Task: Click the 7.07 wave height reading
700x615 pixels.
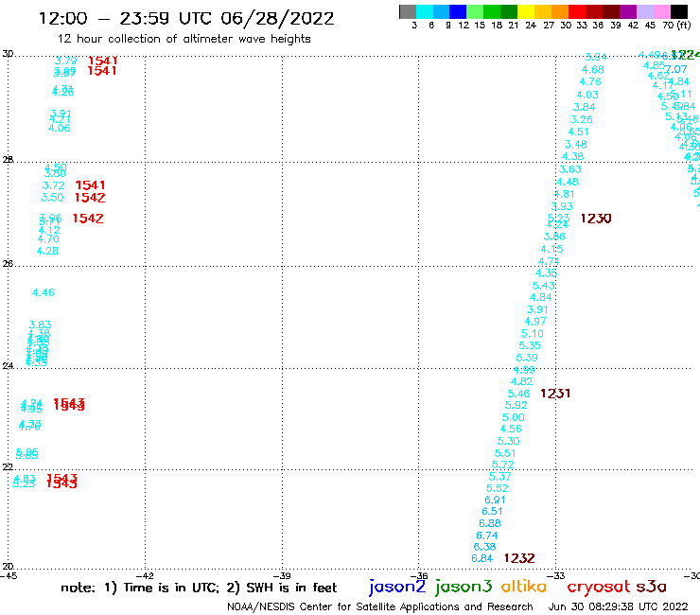Action: 676,69
